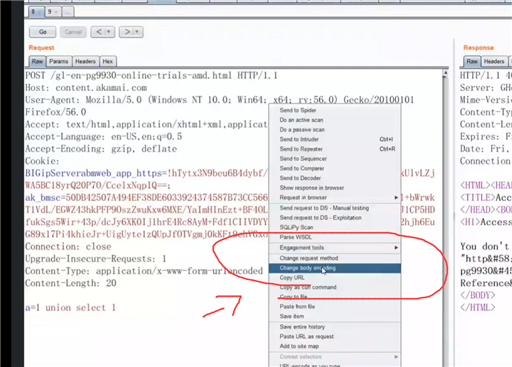Screen dimensions: 512x367
Task: Choose Copy as curl command
Action: [x=335, y=287]
